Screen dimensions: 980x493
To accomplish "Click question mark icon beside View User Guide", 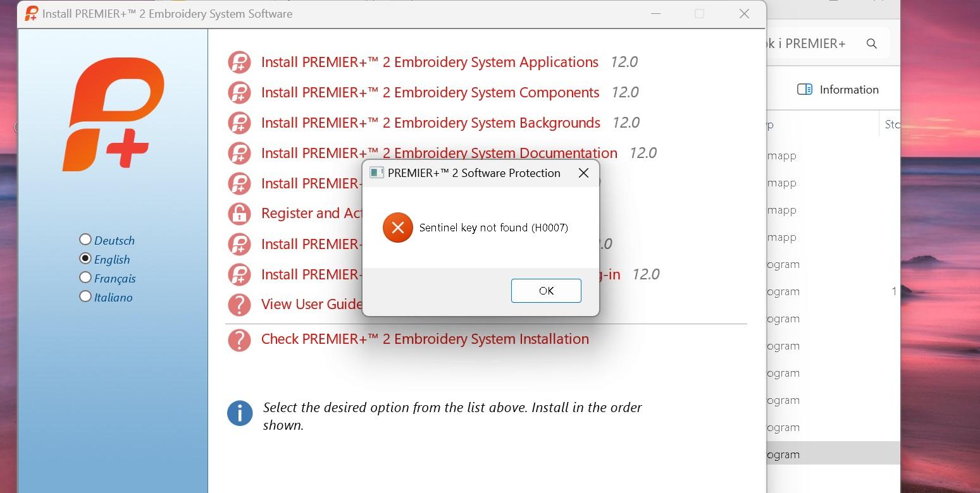I will point(239,305).
